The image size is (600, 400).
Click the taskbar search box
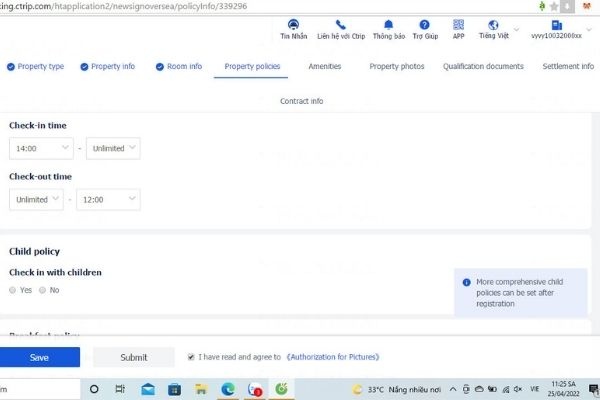tap(40, 389)
